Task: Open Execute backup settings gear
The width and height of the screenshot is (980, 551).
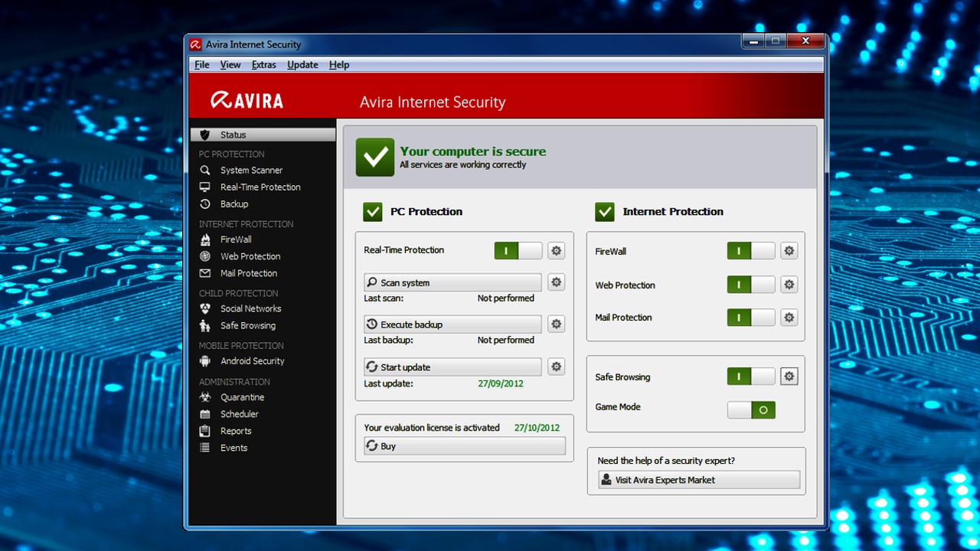Action: (x=557, y=324)
